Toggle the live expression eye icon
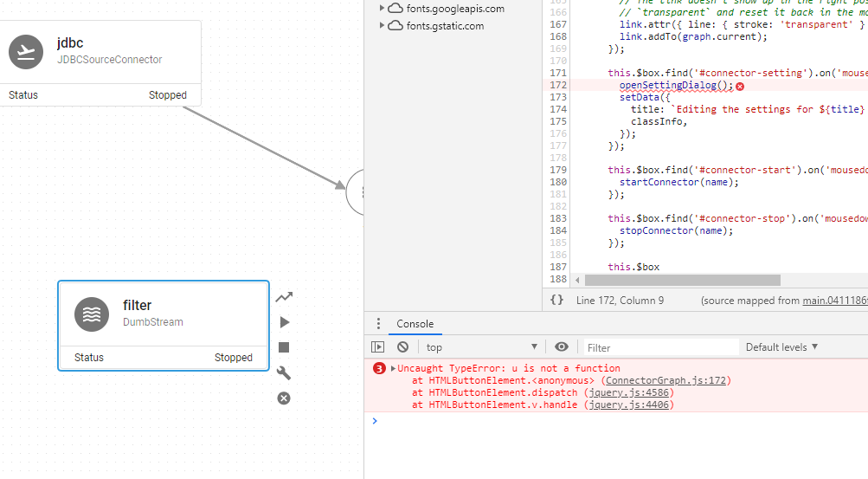The width and height of the screenshot is (868, 479). (562, 346)
